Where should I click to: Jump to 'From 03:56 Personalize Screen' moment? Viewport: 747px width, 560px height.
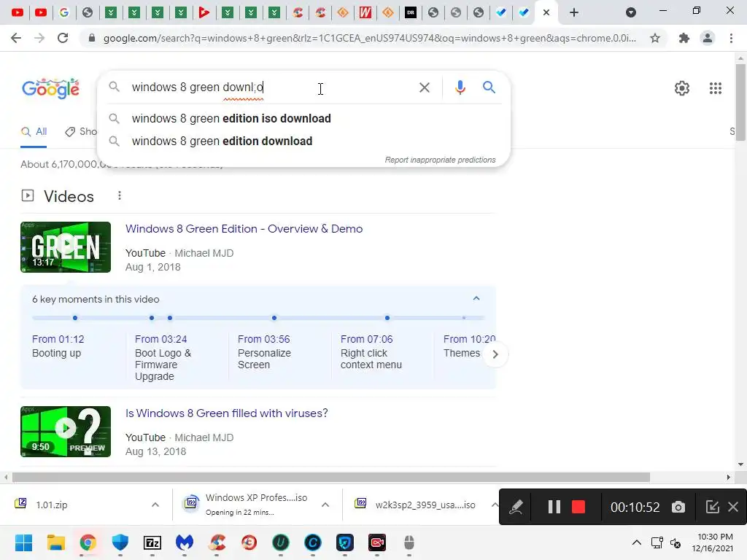[x=264, y=352]
